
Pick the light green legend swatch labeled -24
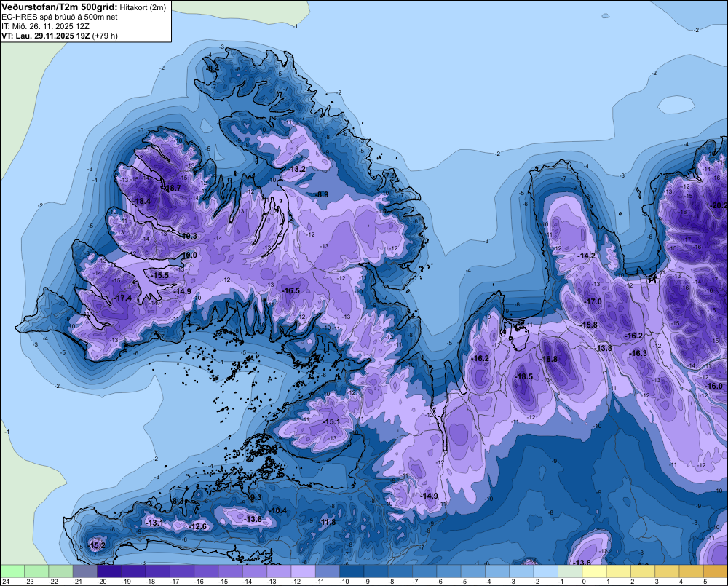(12, 571)
